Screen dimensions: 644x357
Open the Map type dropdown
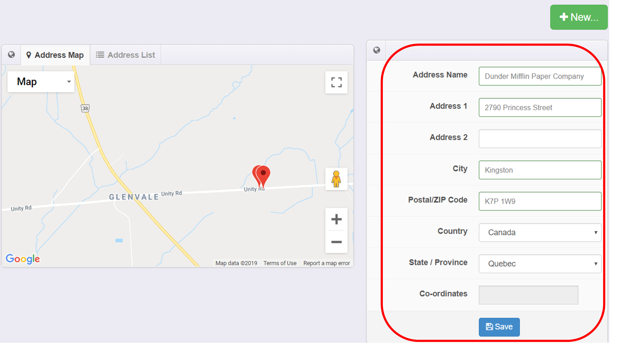41,82
